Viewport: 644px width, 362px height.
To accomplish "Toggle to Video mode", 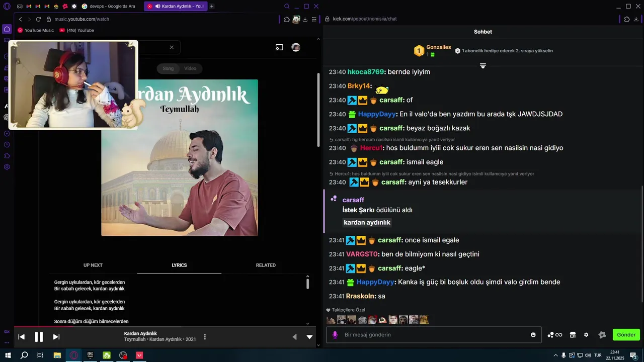I will coord(190,68).
